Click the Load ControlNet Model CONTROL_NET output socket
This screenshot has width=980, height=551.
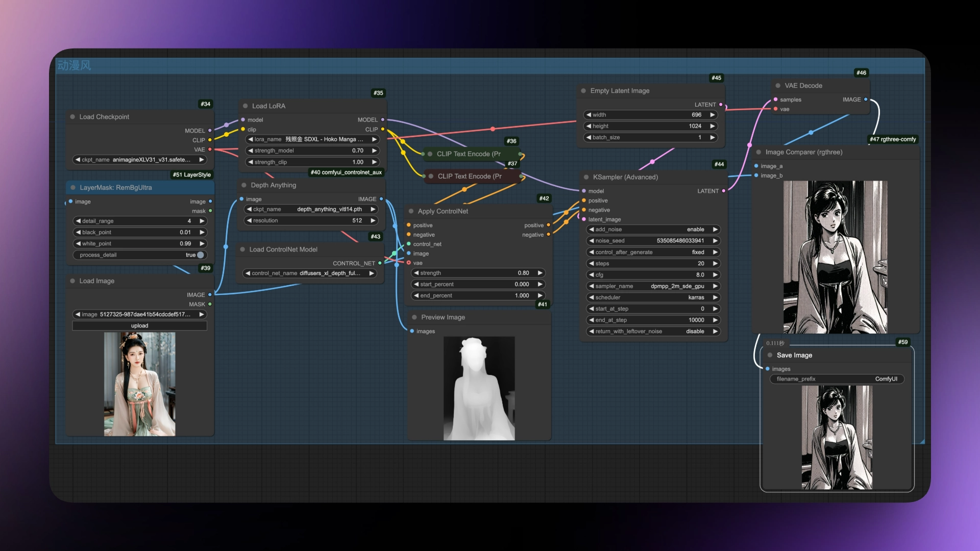coord(380,263)
